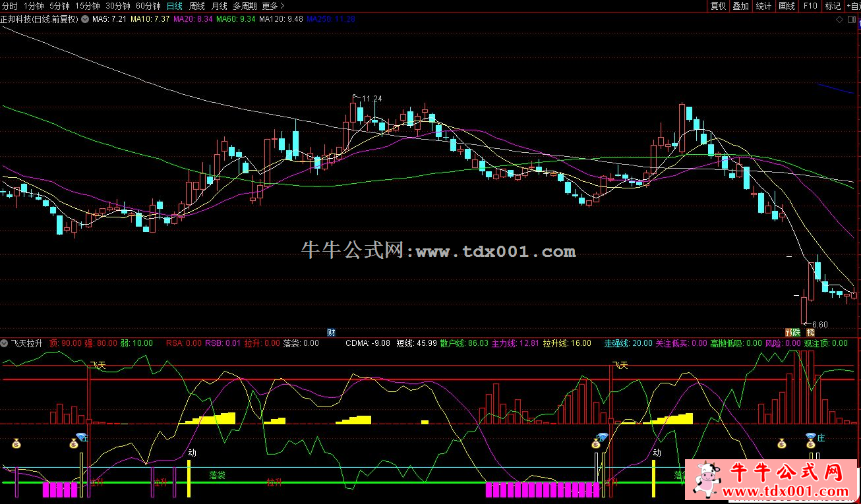Switch to the 月线 monthly tab
The width and height of the screenshot is (861, 504).
[219, 6]
